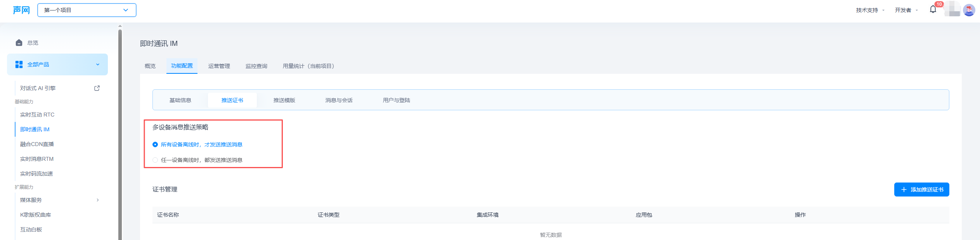Switch to the 功能配置 tab
This screenshot has height=240, width=980.
click(x=182, y=66)
